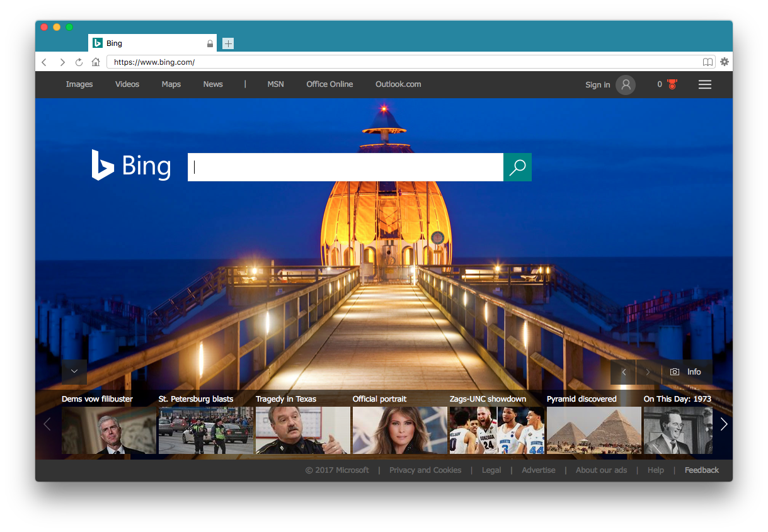Click the Bing search text box
The image size is (768, 532).
click(x=345, y=167)
